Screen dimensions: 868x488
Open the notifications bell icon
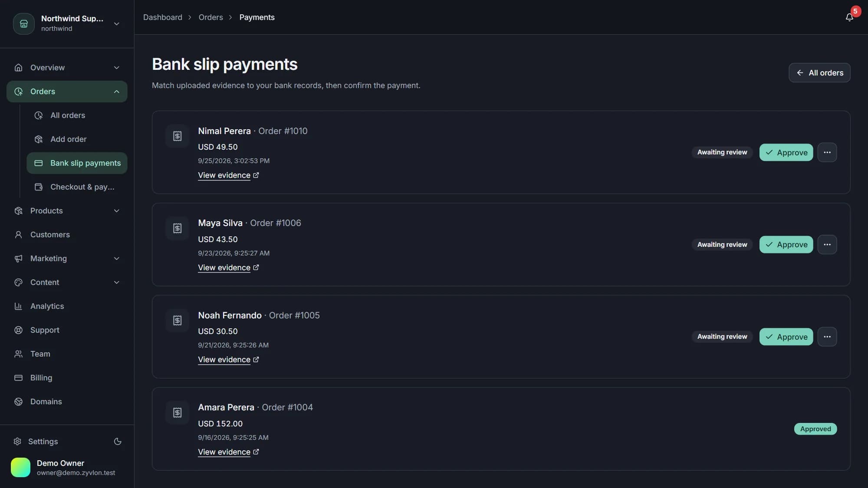849,17
